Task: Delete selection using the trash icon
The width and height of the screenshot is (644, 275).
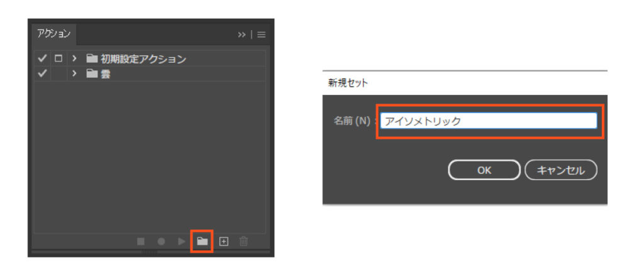Action: (244, 241)
